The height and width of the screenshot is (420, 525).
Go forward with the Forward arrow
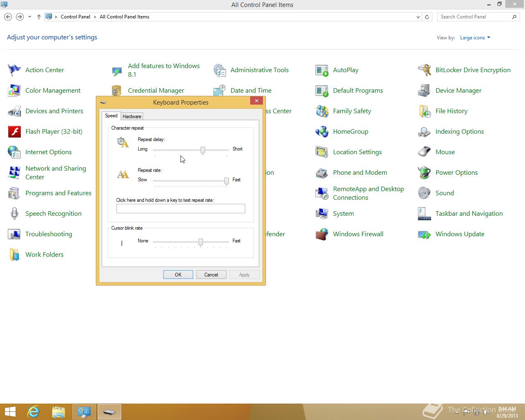pyautogui.click(x=20, y=17)
